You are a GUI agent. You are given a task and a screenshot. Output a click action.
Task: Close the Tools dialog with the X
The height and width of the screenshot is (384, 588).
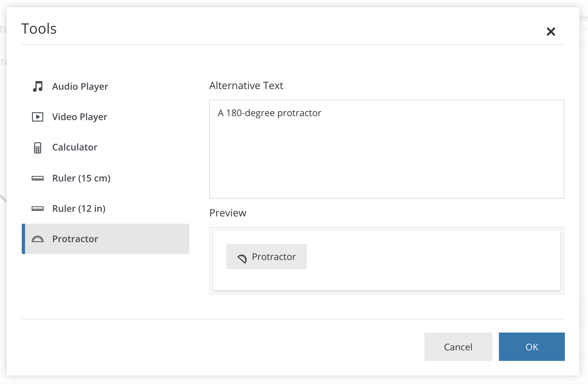[x=551, y=32]
